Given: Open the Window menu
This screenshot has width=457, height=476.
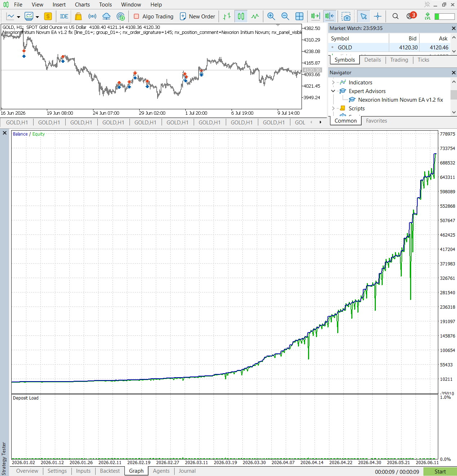Looking at the screenshot, I should click(x=131, y=5).
